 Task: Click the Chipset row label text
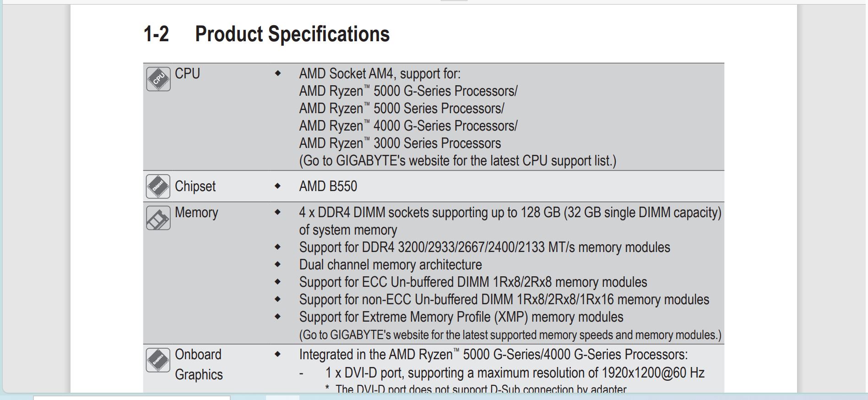pos(195,186)
